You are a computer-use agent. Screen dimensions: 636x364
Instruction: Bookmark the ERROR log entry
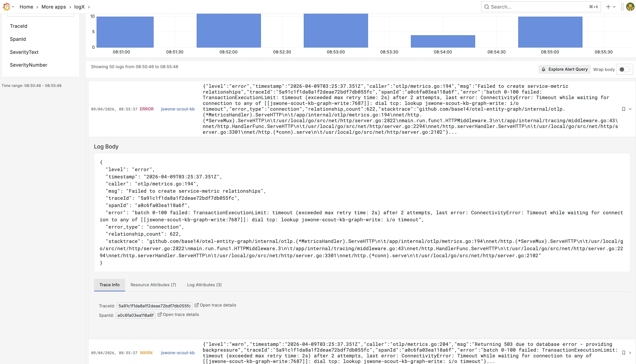(623, 109)
